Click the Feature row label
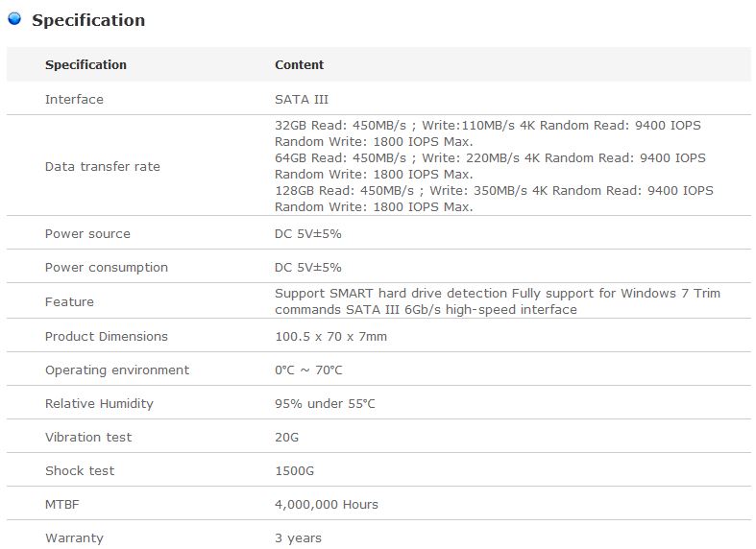 [69, 301]
